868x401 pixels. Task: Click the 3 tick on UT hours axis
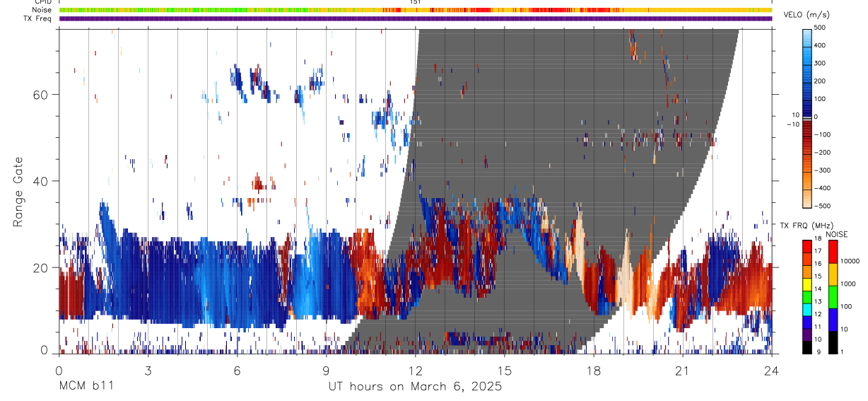pyautogui.click(x=148, y=371)
